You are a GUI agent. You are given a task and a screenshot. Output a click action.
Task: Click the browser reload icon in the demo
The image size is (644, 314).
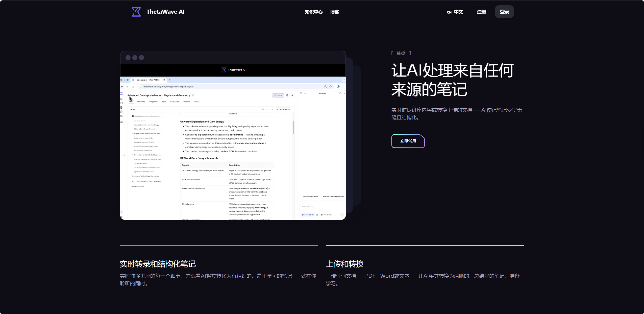pos(133,87)
